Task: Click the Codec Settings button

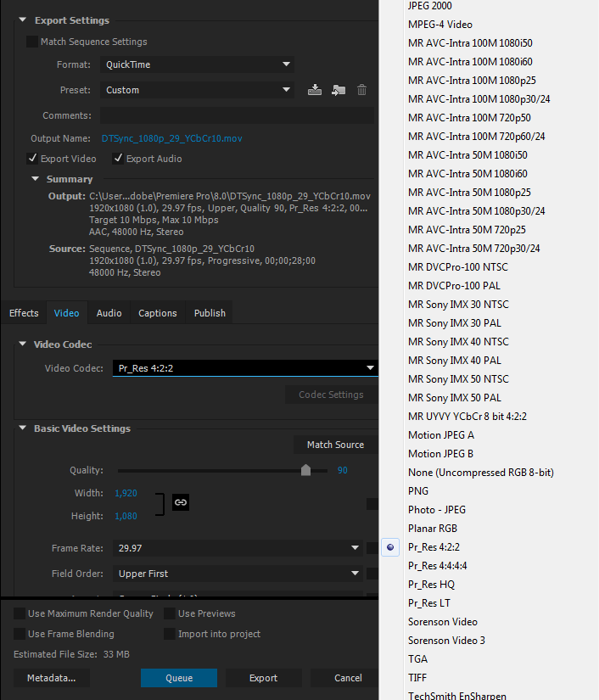Action: click(x=331, y=395)
